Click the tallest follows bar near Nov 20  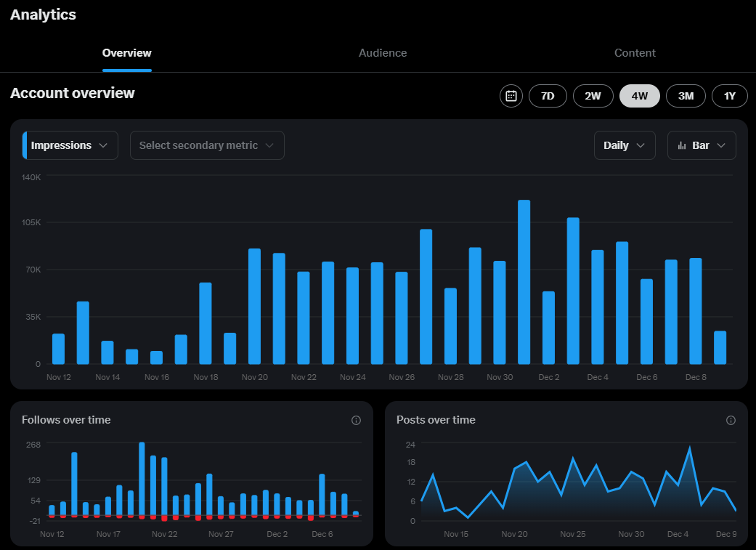pos(142,480)
